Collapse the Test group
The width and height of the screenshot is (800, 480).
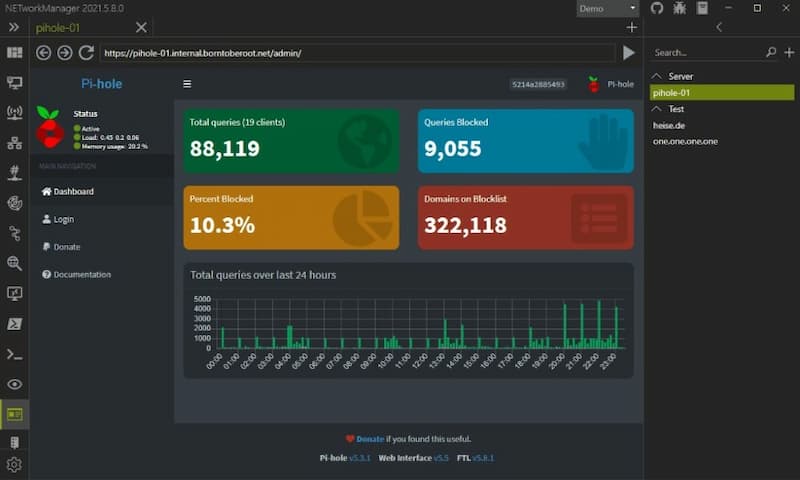(x=657, y=109)
